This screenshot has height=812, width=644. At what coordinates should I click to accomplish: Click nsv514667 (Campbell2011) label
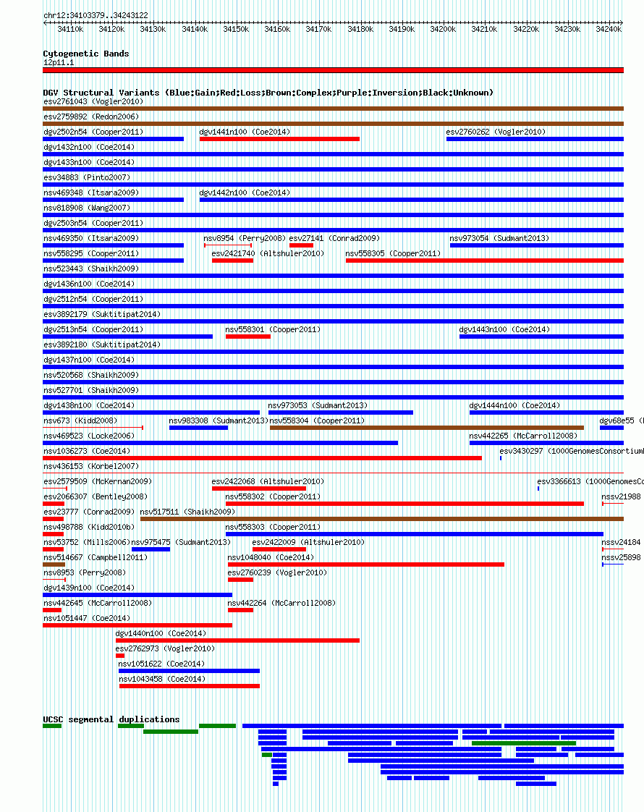pos(96,558)
